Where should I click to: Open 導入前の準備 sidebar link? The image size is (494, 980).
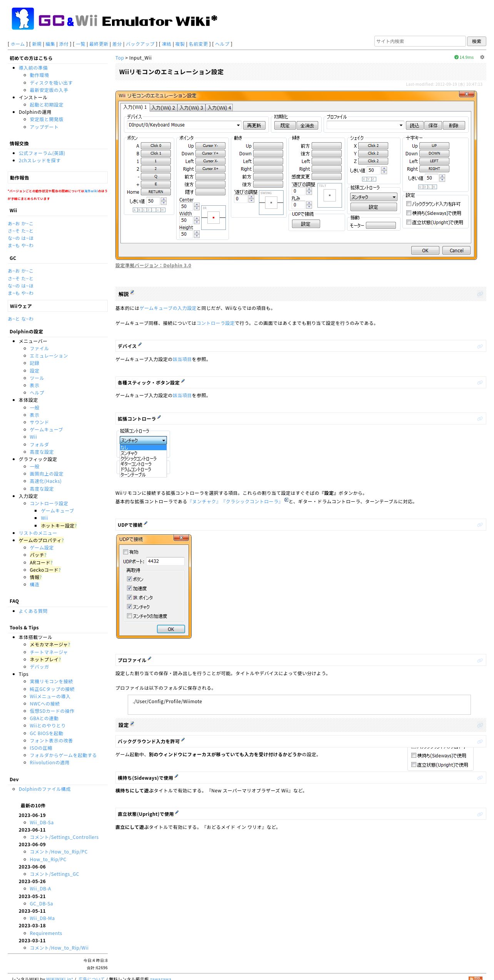[33, 68]
